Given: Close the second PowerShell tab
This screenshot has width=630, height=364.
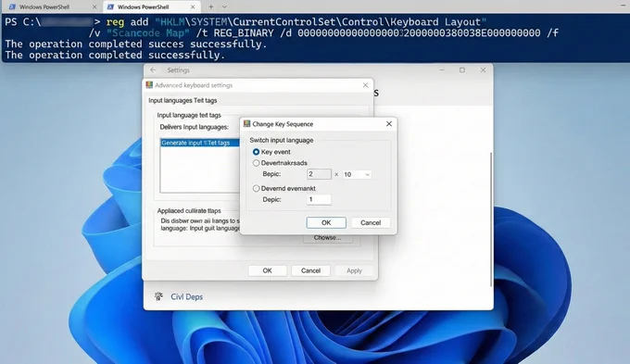Looking at the screenshot, I should click(193, 6).
